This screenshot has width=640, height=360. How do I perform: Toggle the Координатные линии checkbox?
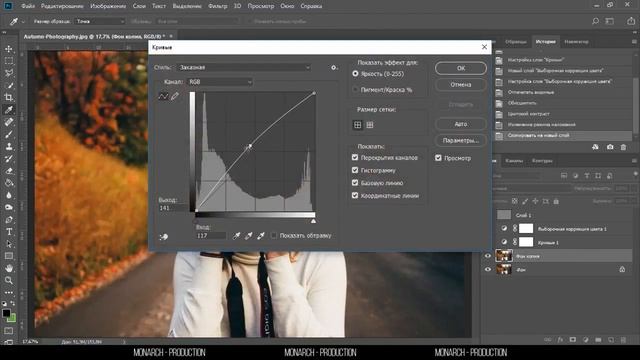tap(355, 195)
